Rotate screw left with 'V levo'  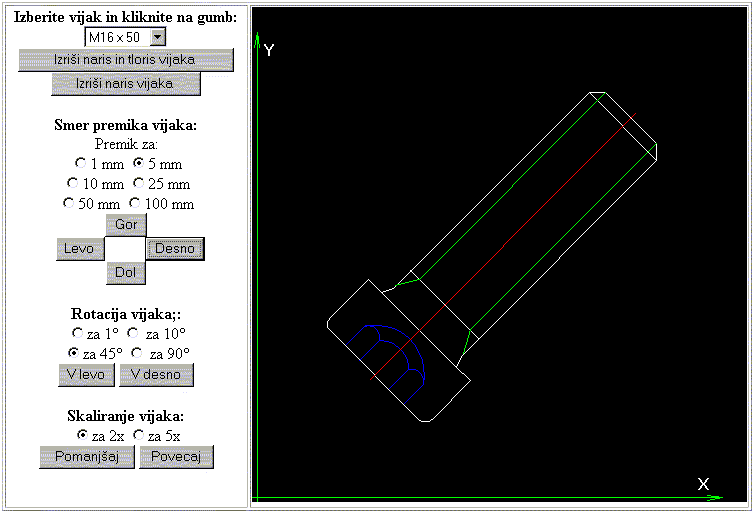click(x=87, y=375)
